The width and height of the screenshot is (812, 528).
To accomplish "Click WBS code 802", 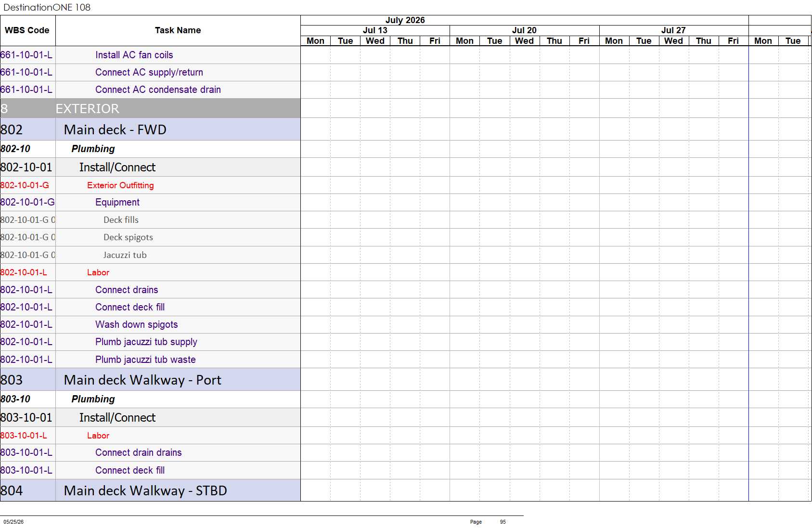I will coord(12,129).
